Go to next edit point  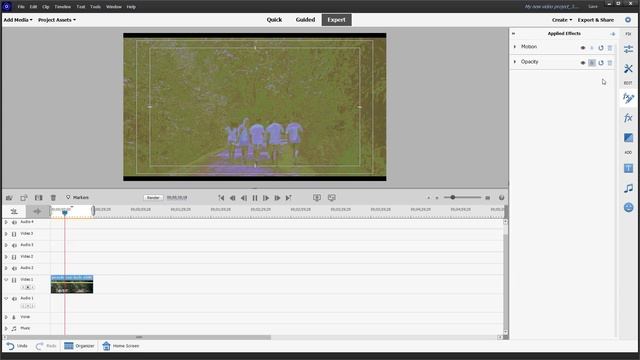tap(289, 198)
